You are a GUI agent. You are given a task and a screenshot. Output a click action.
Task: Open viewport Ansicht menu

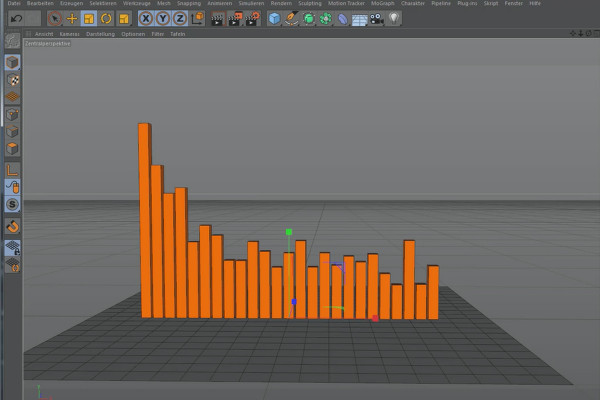(x=44, y=34)
